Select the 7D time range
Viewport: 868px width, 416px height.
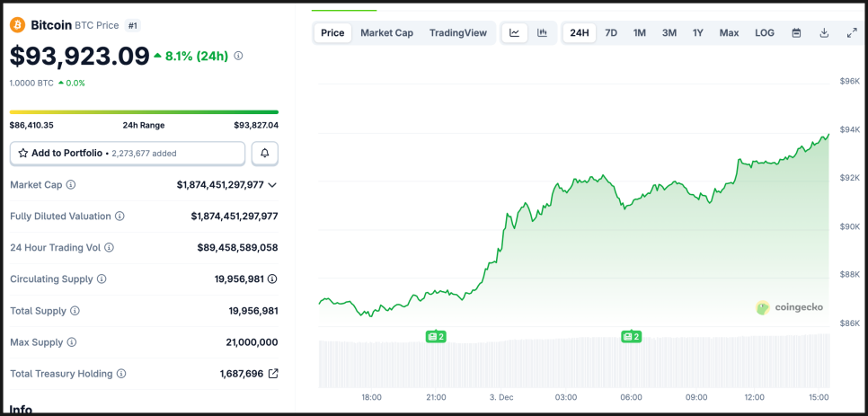click(611, 33)
